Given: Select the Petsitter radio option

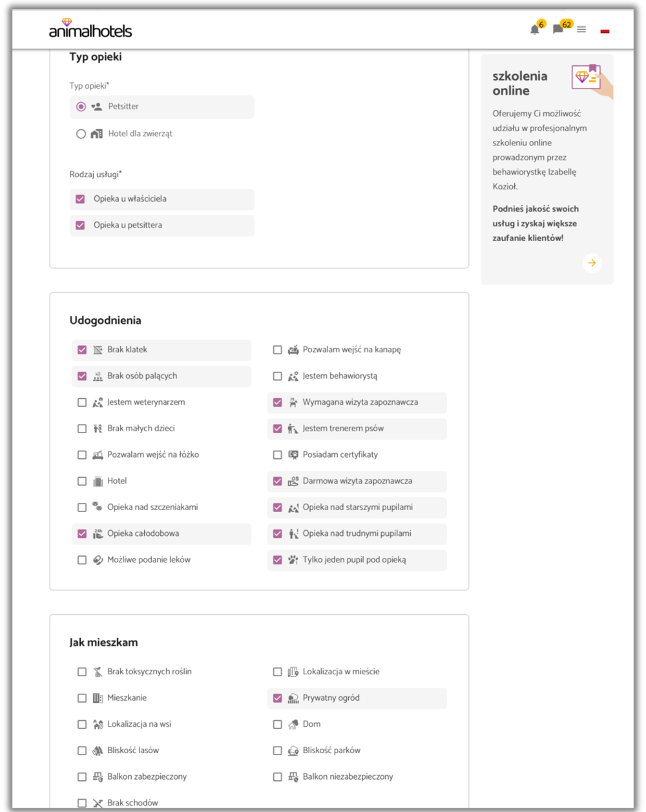Looking at the screenshot, I should [x=81, y=107].
